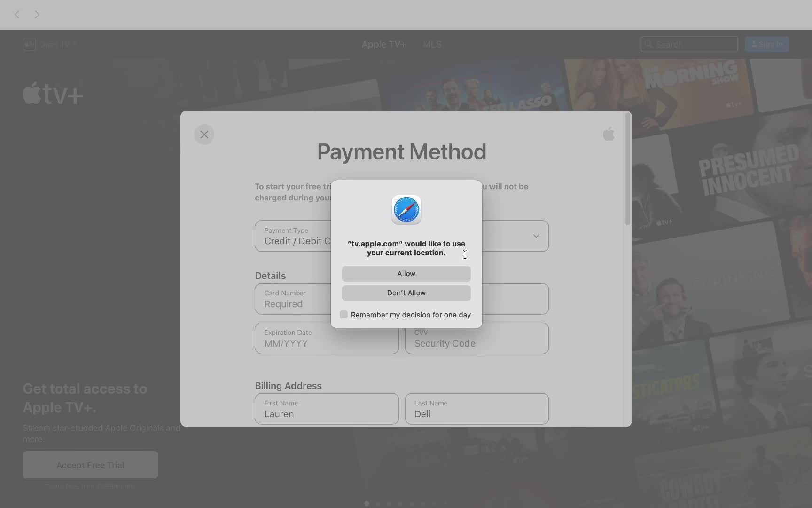Image resolution: width=812 pixels, height=508 pixels.
Task: Click the CVV Security Code field
Action: tap(476, 339)
